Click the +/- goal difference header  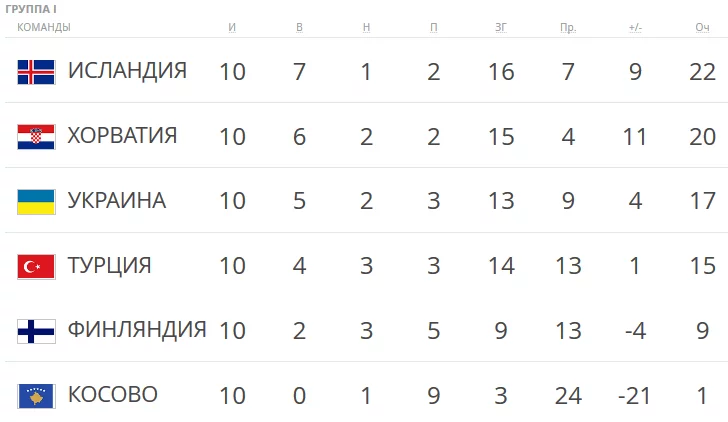(635, 27)
